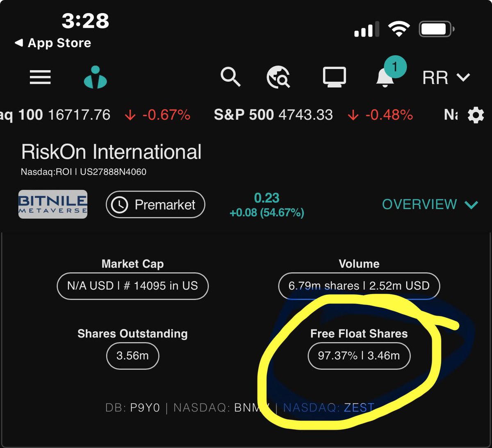Open the hamburger menu
Image resolution: width=492 pixels, height=448 pixels.
pos(40,78)
